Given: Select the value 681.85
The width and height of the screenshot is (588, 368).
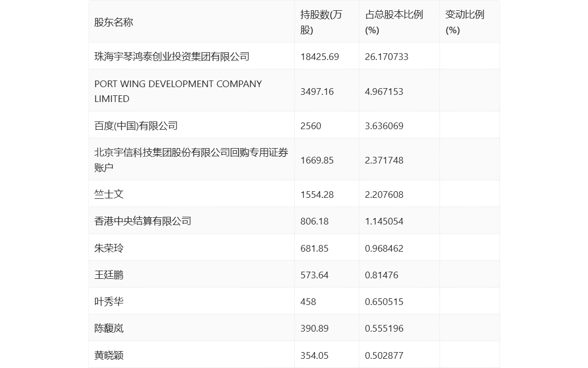Looking at the screenshot, I should point(314,249).
